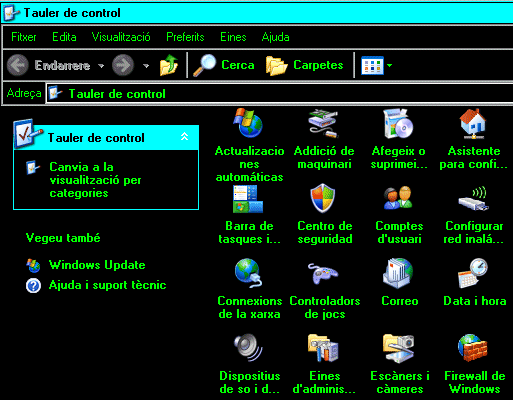Open the Edita menu
Viewport: 513px width, 400px height.
point(64,37)
